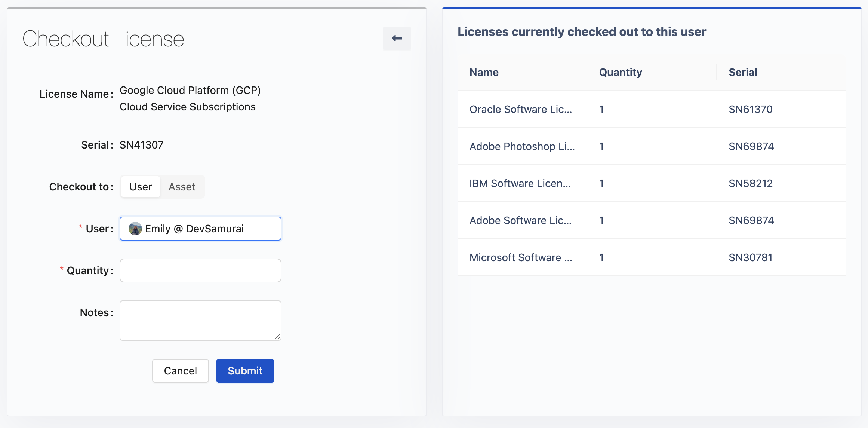Click serial number SN30781
Image resolution: width=868 pixels, height=428 pixels.
point(750,257)
